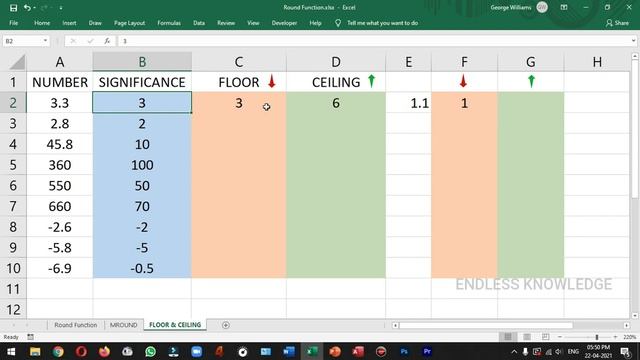Image resolution: width=640 pixels, height=360 pixels.
Task: Select the cell containing 1.1
Action: 408,103
